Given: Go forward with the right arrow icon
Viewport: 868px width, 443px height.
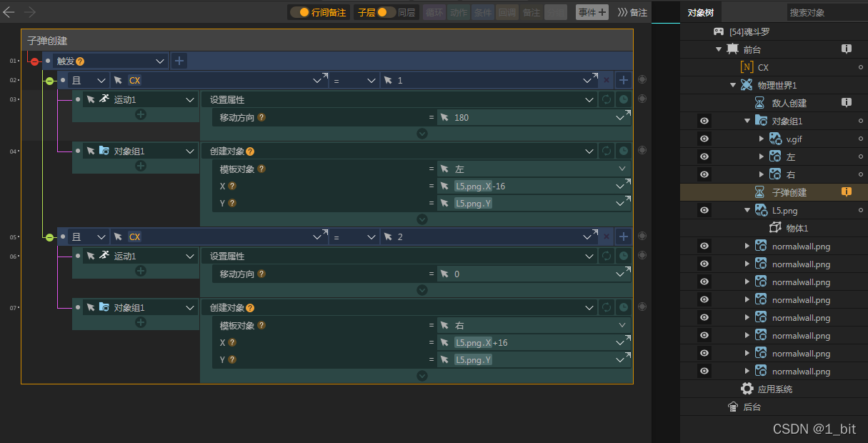Looking at the screenshot, I should pyautogui.click(x=29, y=12).
